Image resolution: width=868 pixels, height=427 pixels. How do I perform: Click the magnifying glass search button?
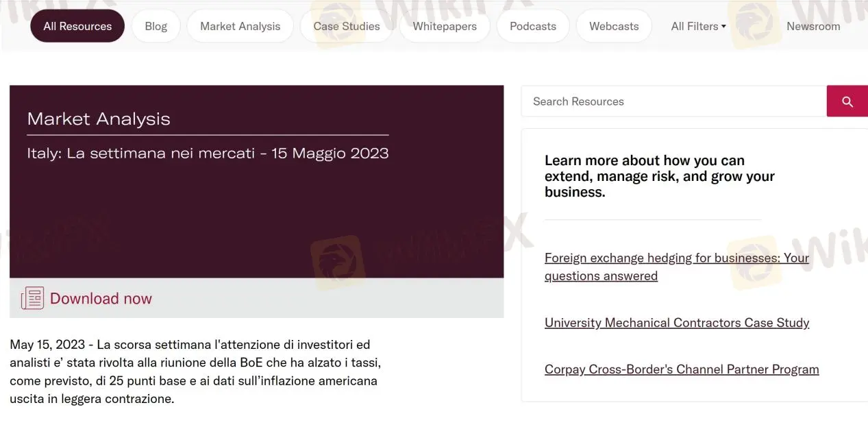click(847, 101)
